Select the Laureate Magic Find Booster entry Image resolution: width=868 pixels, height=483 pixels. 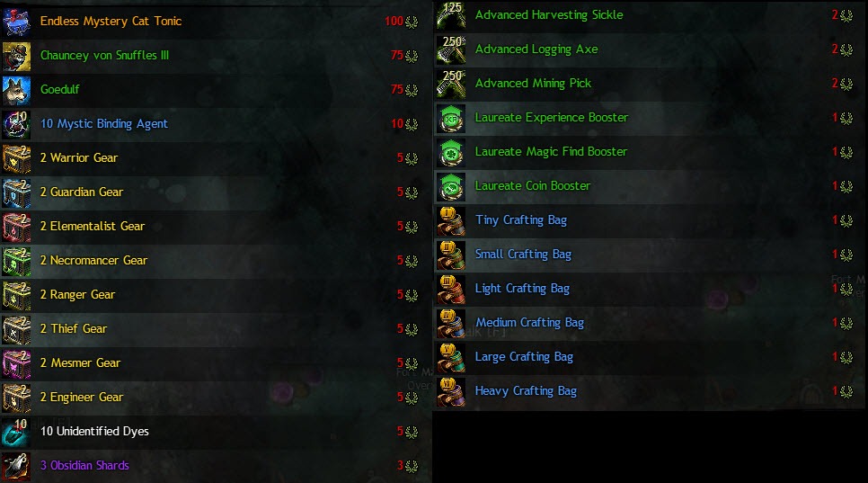click(649, 152)
